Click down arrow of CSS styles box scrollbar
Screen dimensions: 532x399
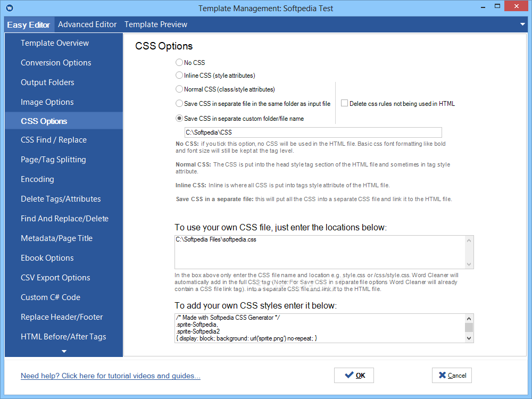[x=469, y=338]
